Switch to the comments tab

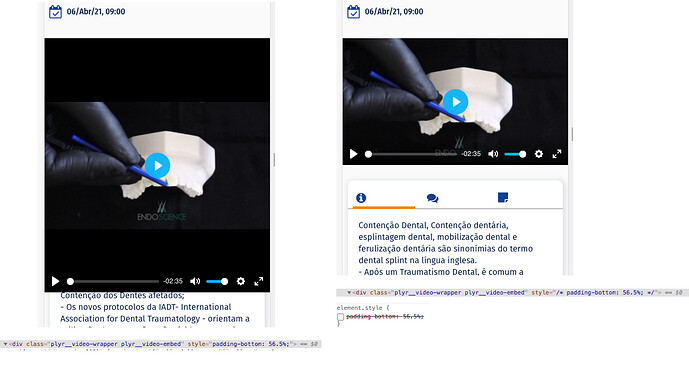[432, 198]
